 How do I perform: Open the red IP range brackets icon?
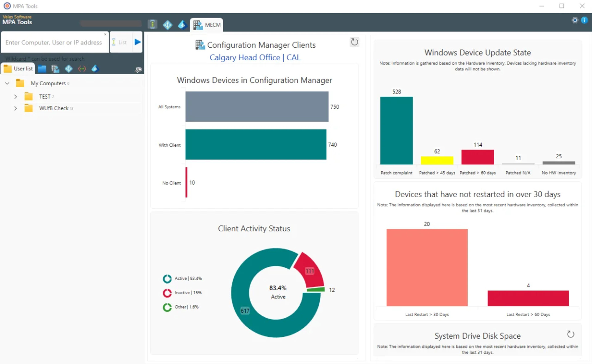tap(82, 69)
